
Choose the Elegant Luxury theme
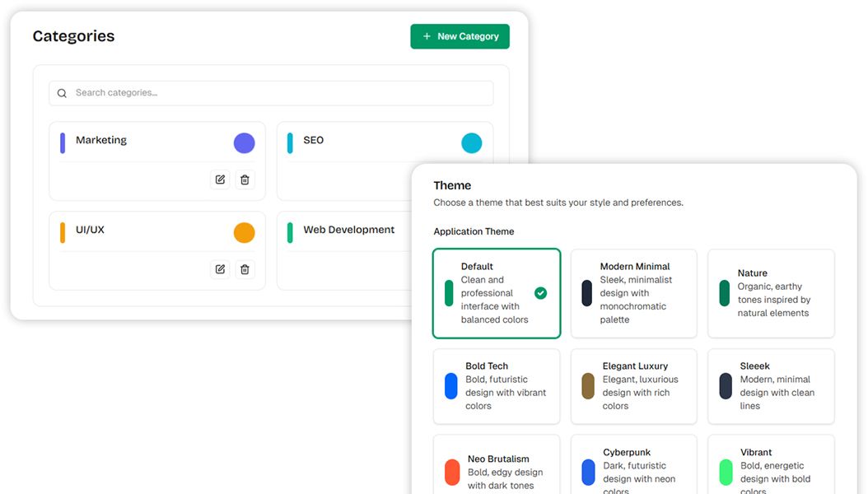[x=634, y=386]
